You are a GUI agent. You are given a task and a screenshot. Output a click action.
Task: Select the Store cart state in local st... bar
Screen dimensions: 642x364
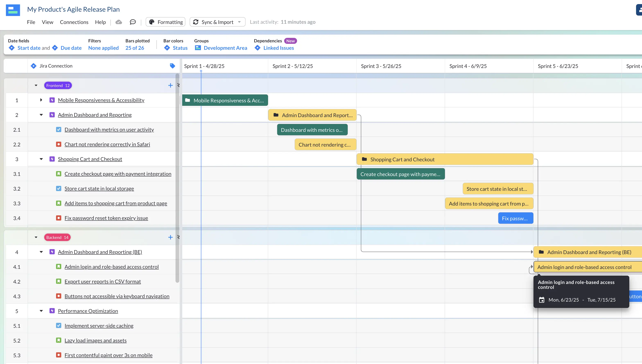(498, 189)
